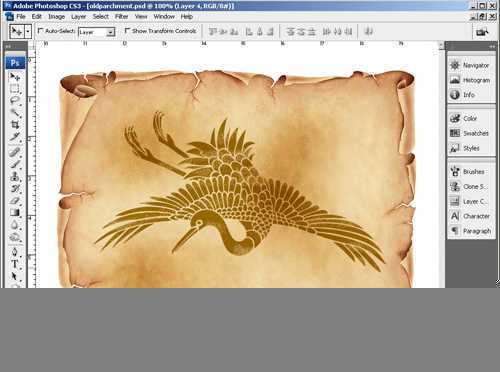Select the Healing Brush tool

pos(15,152)
